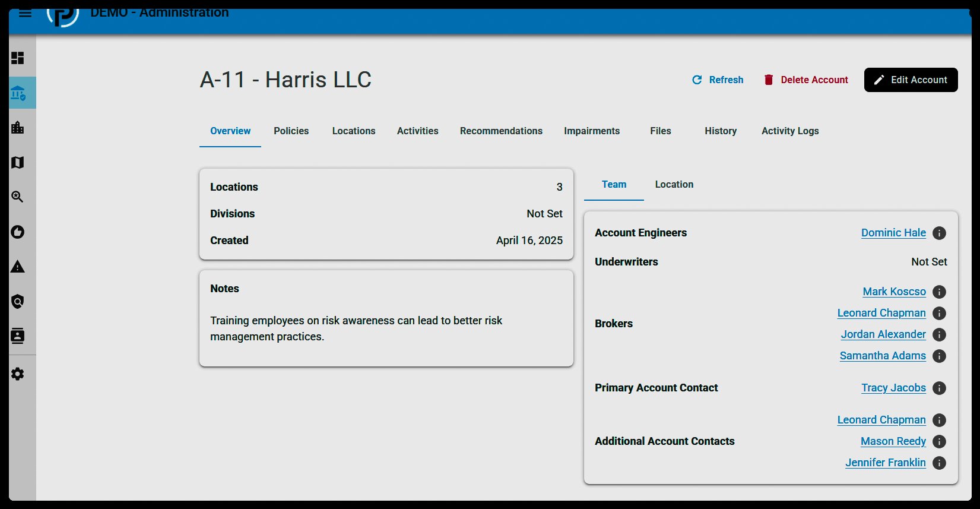Click the Divisions 'Not Set' value
Viewport: 980px width, 509px height.
(x=544, y=214)
